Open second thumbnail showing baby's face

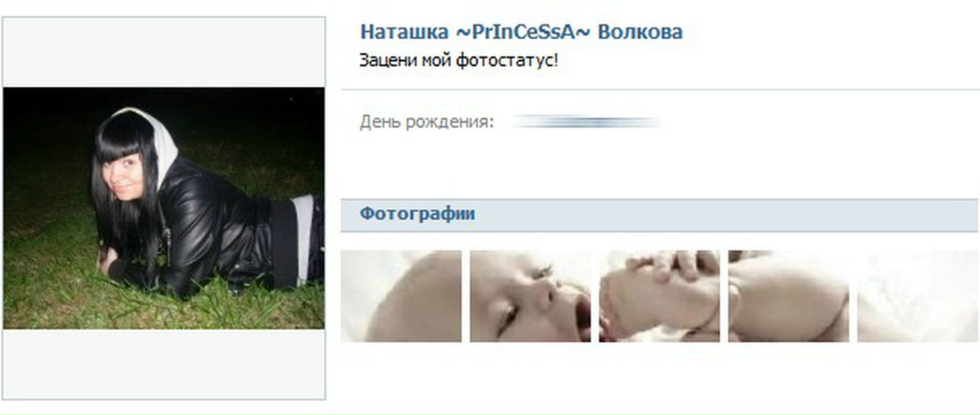(530, 296)
